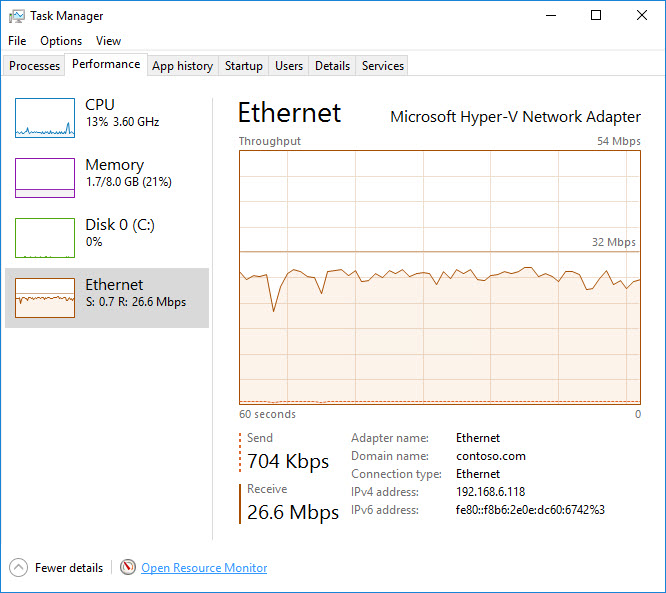Click the Task Manager title bar icon
666x593 pixels.
coord(17,16)
